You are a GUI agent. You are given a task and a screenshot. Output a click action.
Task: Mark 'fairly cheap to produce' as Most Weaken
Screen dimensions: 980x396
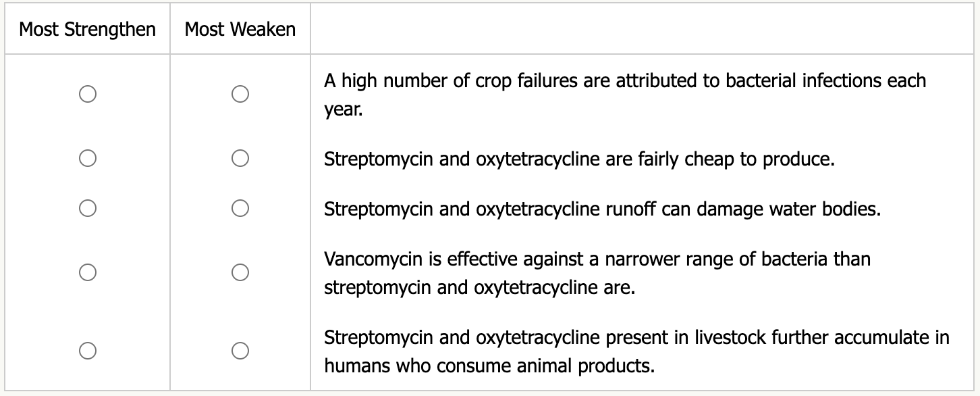coord(240,159)
